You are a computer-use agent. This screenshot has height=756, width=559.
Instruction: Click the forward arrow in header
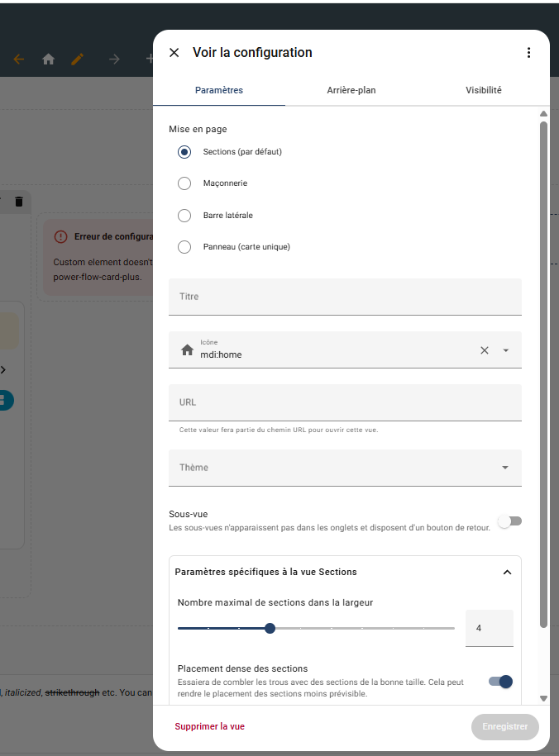114,59
